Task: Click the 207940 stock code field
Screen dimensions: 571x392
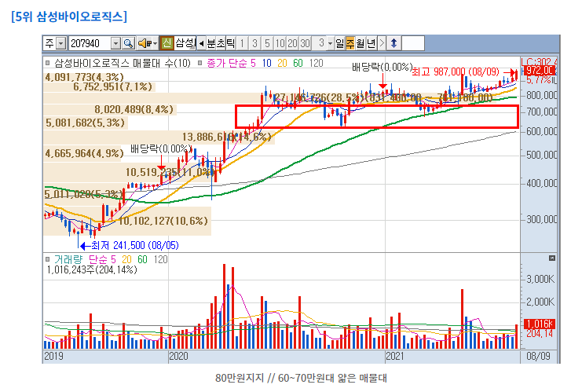Action: click(90, 43)
